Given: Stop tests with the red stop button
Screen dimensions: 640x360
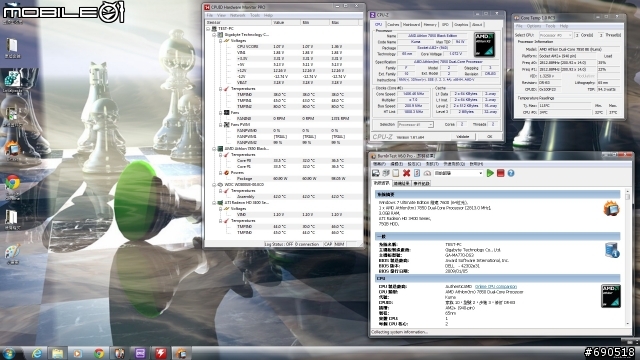Looking at the screenshot, I should pyautogui.click(x=500, y=173).
